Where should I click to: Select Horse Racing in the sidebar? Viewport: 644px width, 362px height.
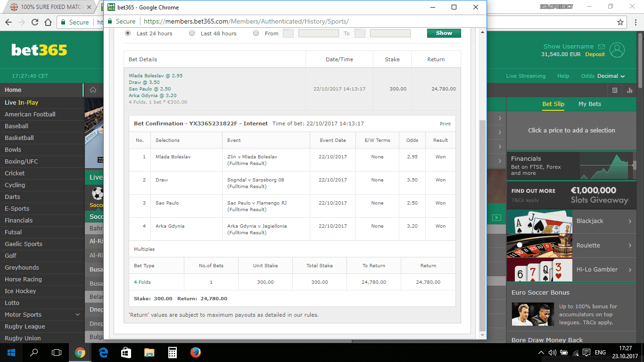pos(41,279)
